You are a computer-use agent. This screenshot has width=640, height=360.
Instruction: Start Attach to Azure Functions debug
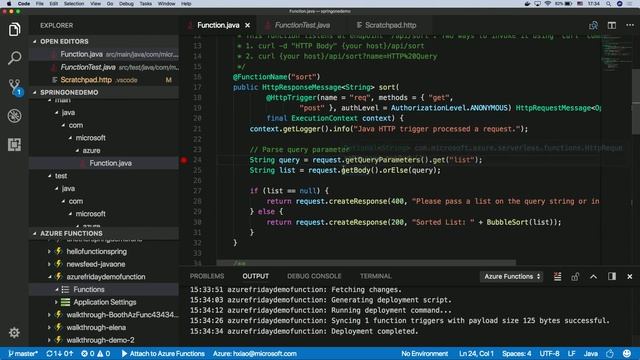point(163,353)
